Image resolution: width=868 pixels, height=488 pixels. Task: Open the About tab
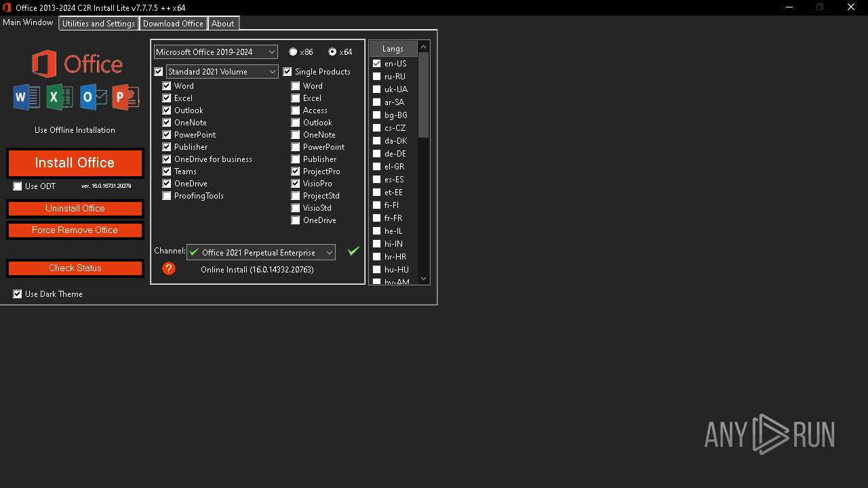pyautogui.click(x=222, y=24)
